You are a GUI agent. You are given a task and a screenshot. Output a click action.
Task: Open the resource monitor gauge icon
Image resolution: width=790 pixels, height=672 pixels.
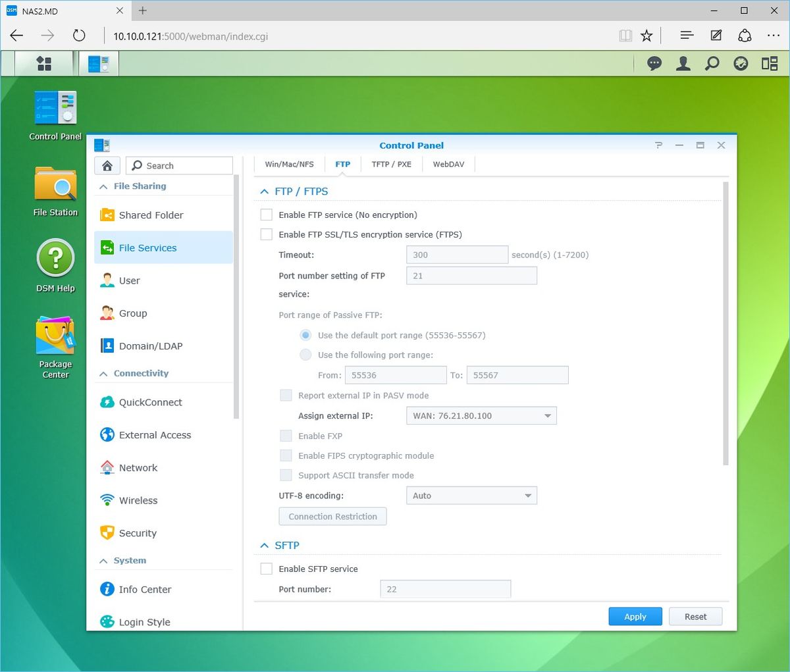tap(741, 63)
